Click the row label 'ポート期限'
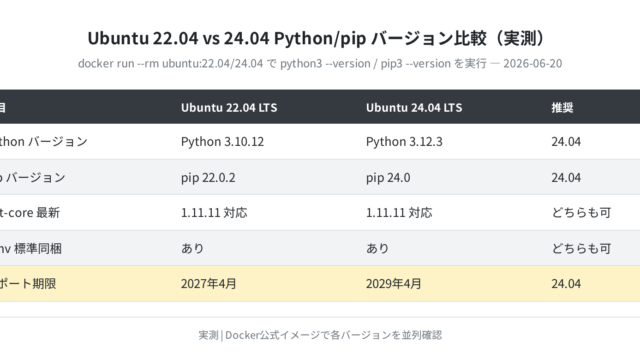 pos(28,284)
